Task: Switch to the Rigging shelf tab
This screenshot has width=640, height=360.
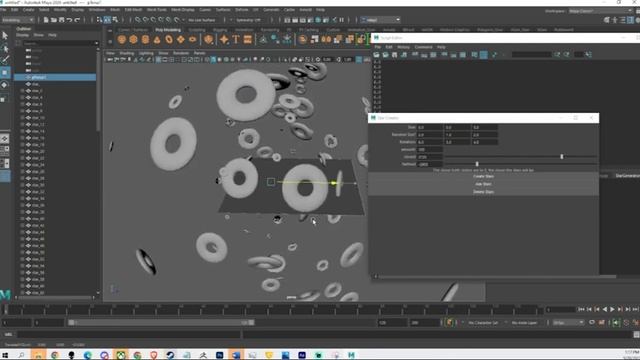Action: click(x=220, y=30)
